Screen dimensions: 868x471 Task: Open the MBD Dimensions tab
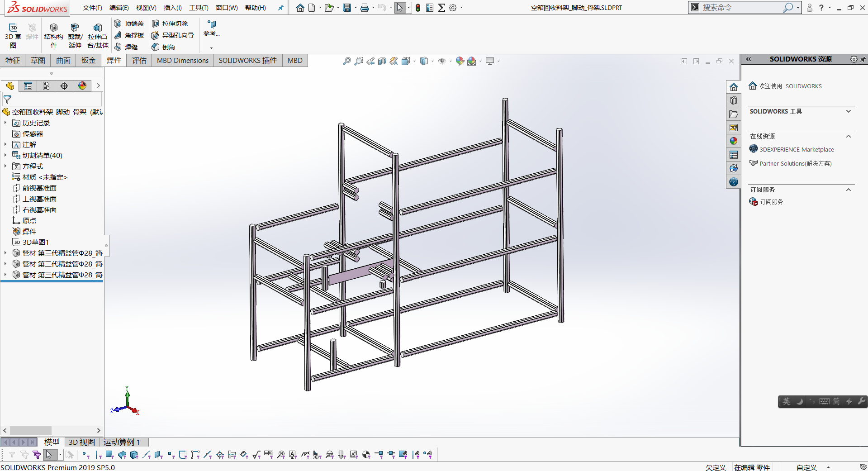coord(183,61)
